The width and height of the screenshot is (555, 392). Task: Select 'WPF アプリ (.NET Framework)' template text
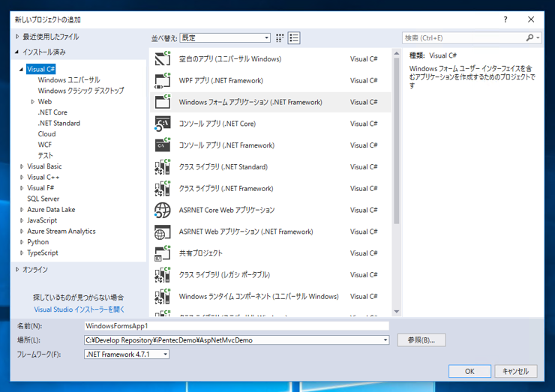220,81
